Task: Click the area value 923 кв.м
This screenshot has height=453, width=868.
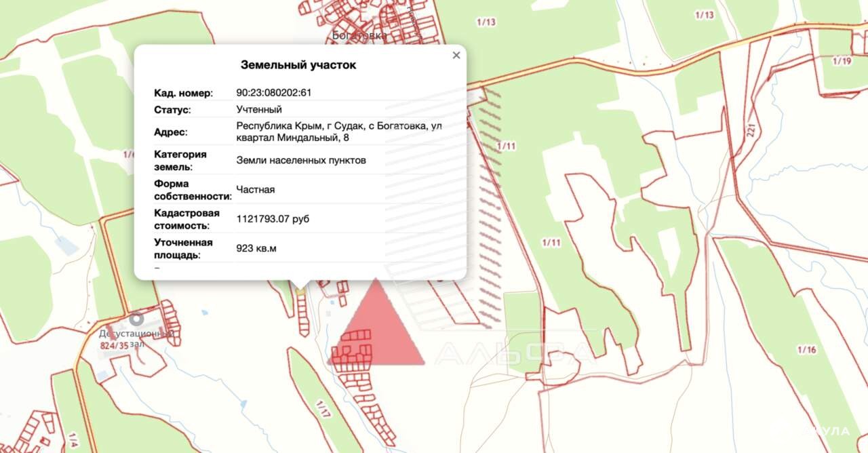Action: [x=256, y=248]
